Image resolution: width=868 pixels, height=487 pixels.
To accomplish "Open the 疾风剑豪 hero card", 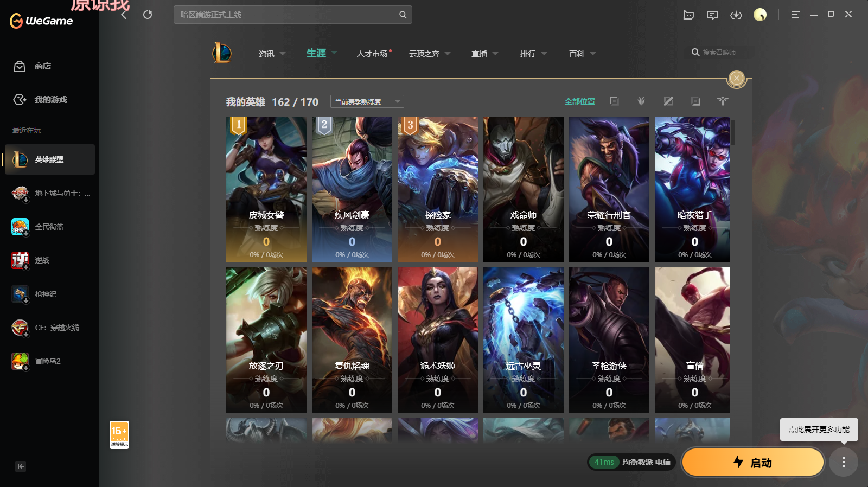I will 352,189.
